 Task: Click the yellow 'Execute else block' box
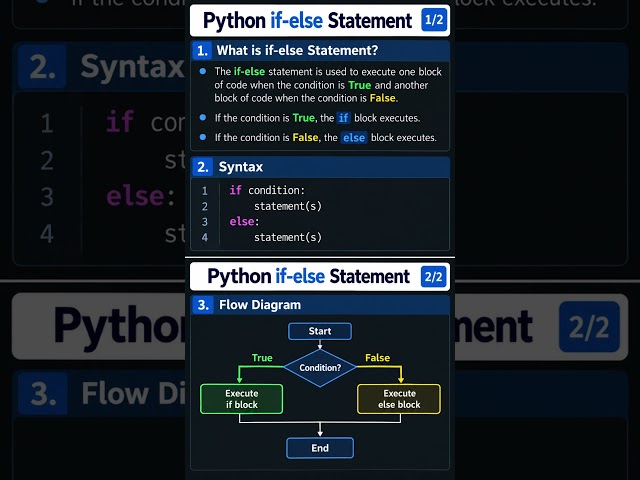pos(399,399)
